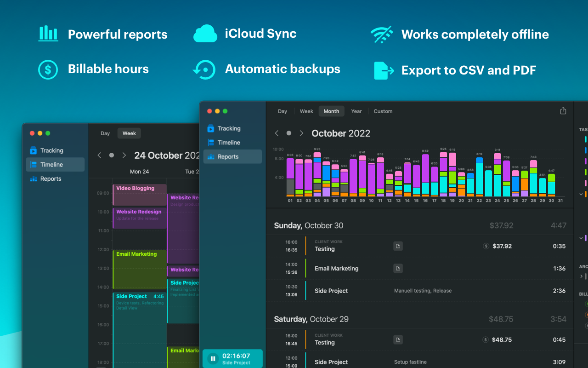The height and width of the screenshot is (368, 588).
Task: Open Tracking in the front window sidebar
Action: [x=228, y=128]
